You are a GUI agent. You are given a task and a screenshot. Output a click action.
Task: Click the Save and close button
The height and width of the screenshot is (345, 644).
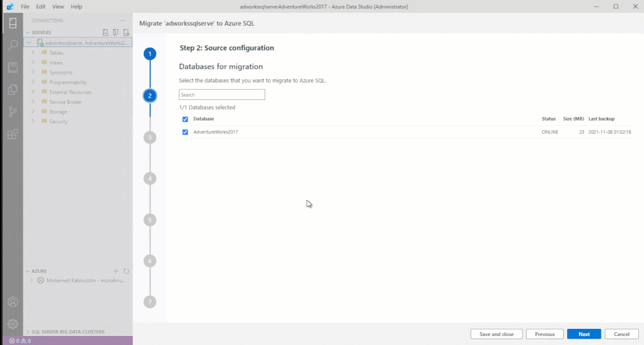(x=497, y=334)
